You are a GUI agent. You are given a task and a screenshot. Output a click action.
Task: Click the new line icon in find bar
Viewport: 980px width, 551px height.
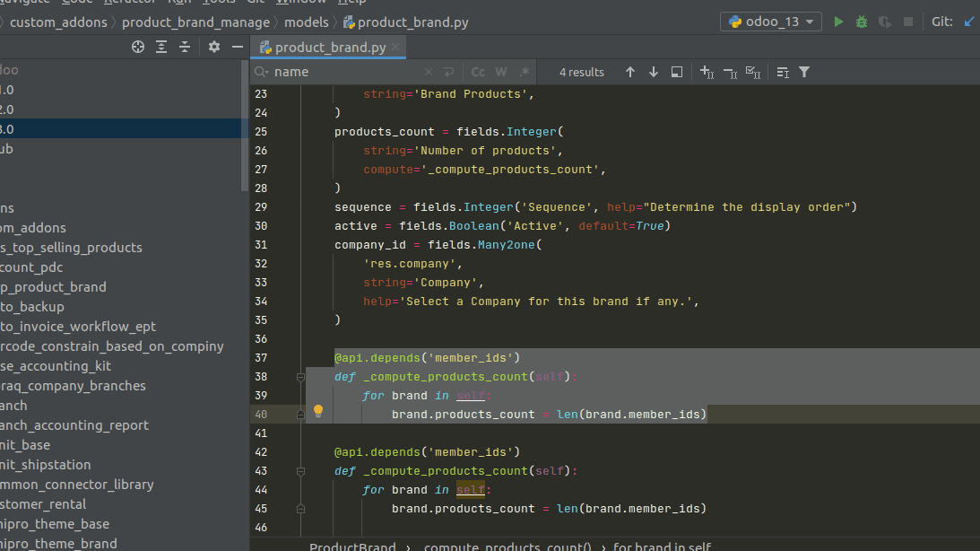(448, 72)
